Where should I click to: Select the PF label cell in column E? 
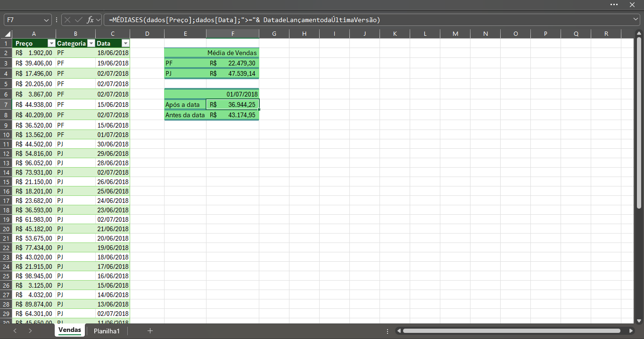tap(185, 63)
